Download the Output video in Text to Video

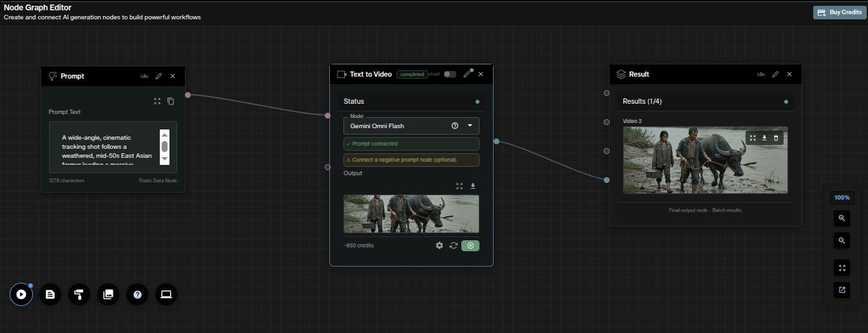click(x=473, y=186)
